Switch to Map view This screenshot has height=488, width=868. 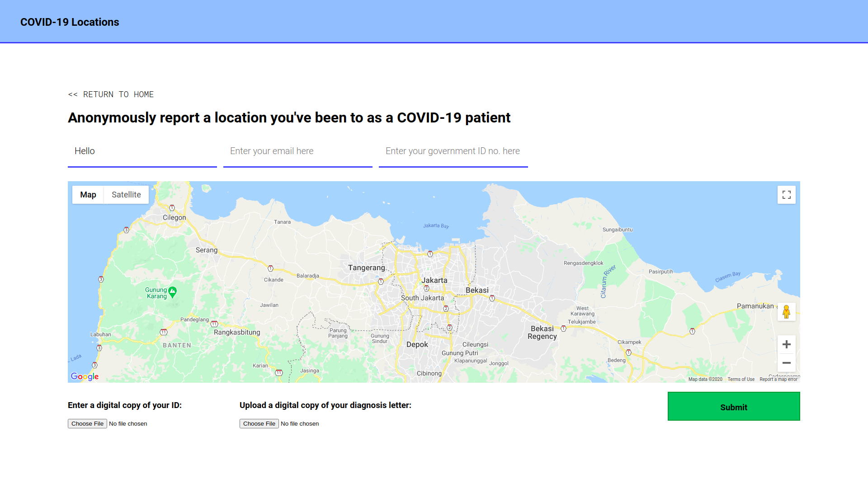coord(88,194)
